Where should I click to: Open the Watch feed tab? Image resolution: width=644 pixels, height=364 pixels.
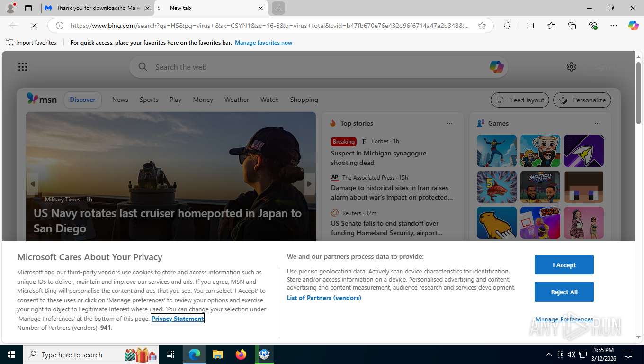(269, 100)
